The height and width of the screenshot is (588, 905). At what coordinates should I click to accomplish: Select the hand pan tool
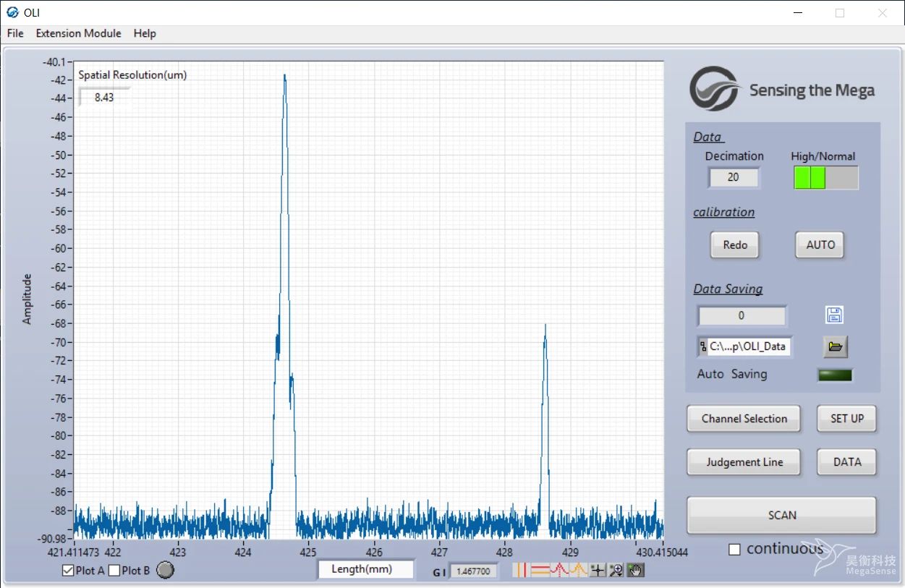click(x=635, y=570)
